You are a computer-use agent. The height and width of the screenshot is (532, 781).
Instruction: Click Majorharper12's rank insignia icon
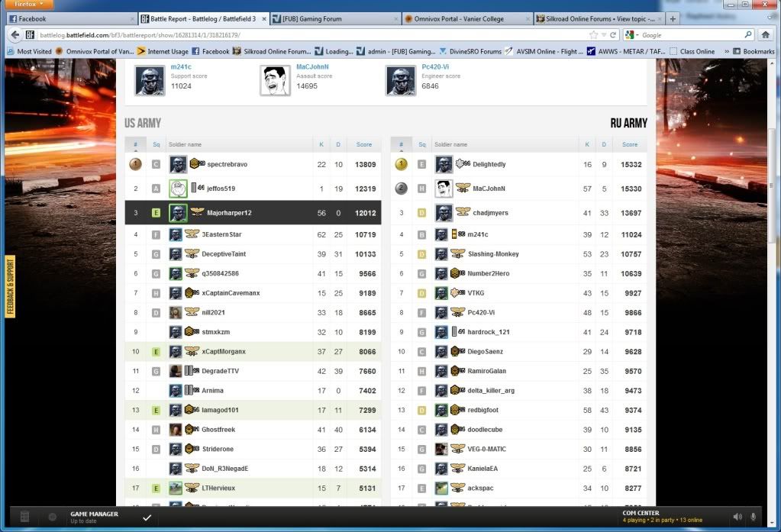pos(197,213)
